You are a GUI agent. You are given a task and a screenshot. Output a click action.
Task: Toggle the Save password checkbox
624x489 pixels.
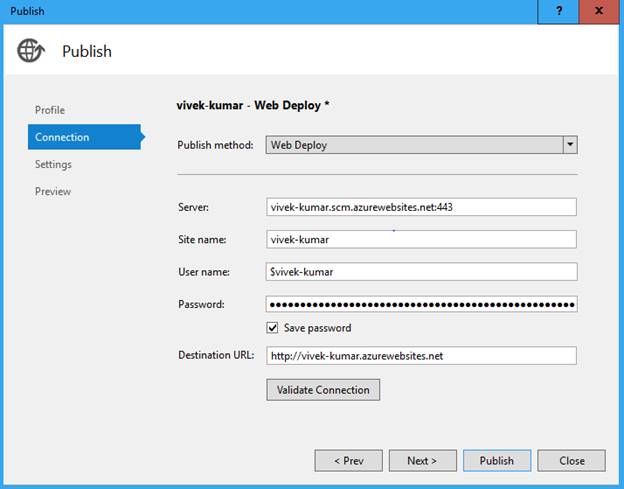tap(272, 328)
